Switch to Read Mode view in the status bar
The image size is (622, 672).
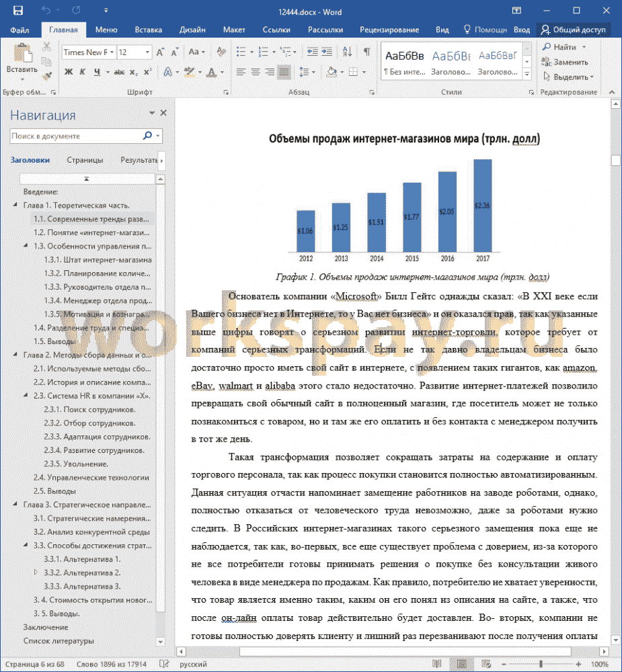pyautogui.click(x=436, y=664)
